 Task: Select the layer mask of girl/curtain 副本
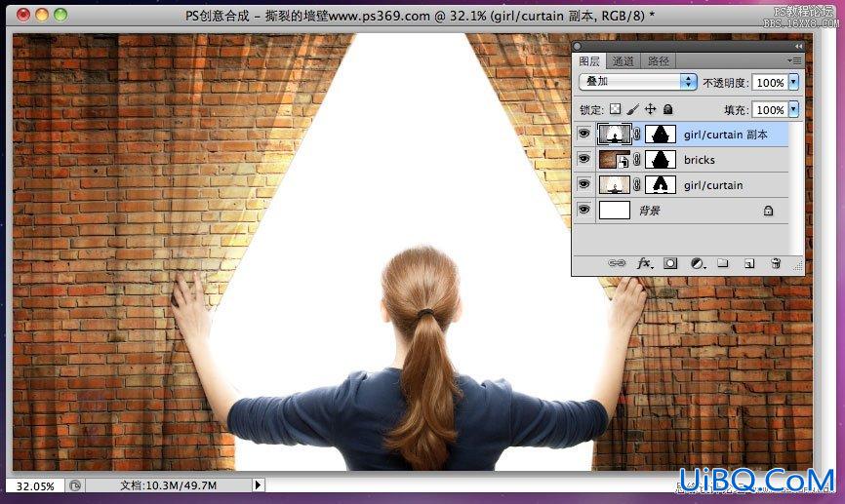point(661,135)
